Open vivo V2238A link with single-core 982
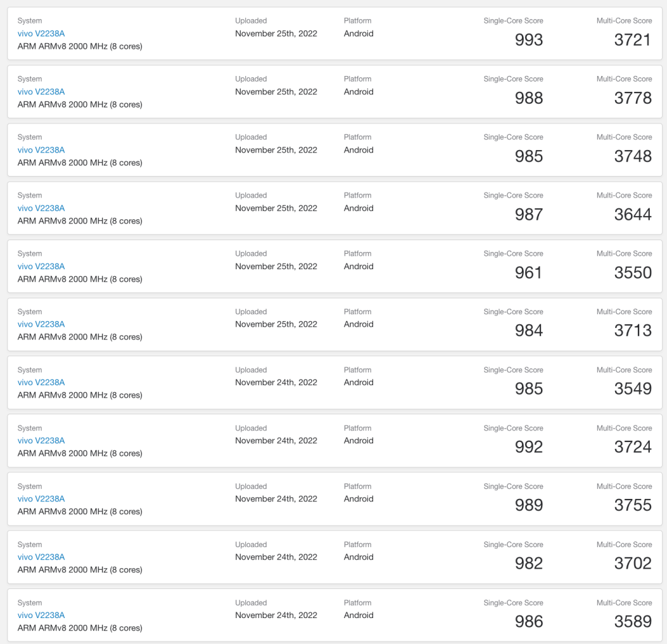This screenshot has width=667, height=644. click(41, 557)
